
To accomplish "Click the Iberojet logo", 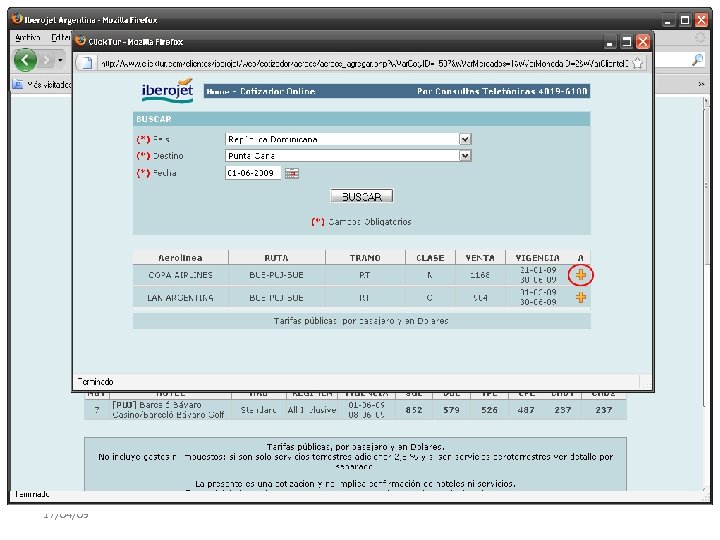I will click(x=167, y=90).
